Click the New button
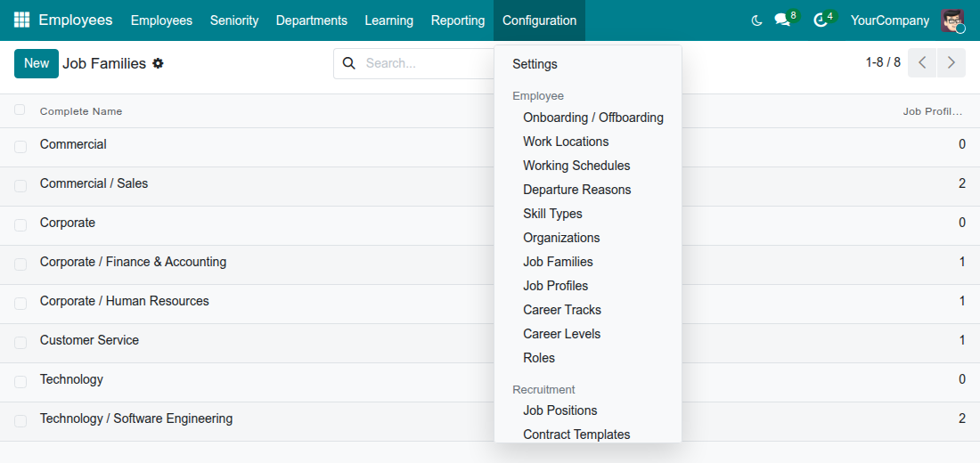 [x=37, y=63]
